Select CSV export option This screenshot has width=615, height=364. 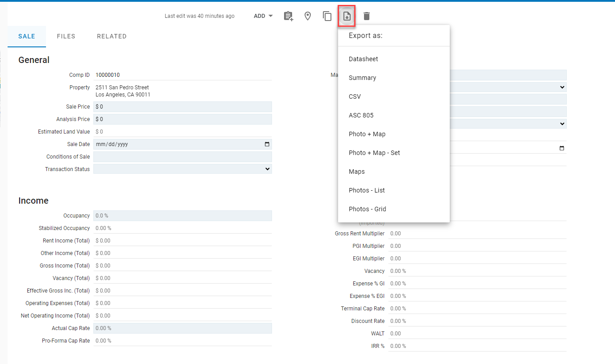tap(394, 96)
